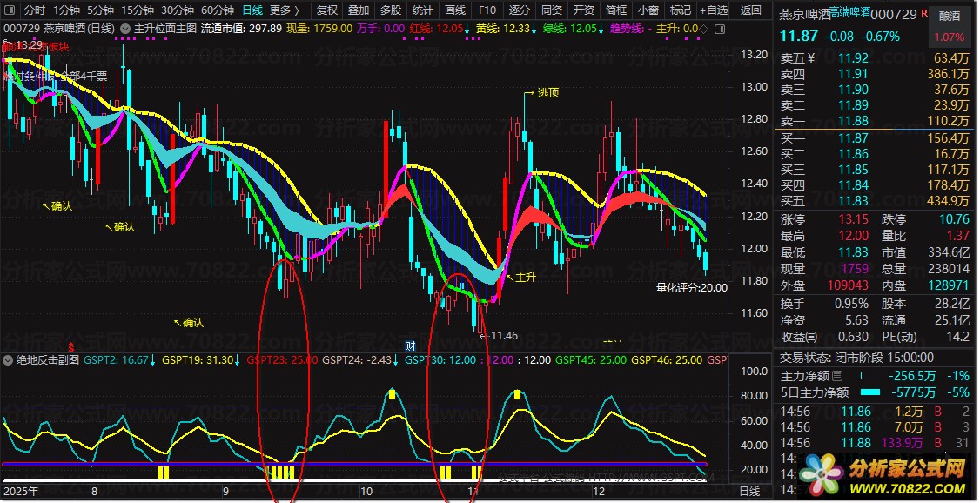
Task: Click the 外盘 value 109043
Action: 848,285
